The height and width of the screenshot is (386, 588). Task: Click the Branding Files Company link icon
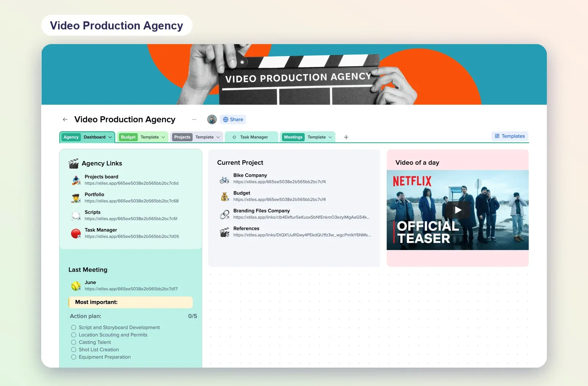(225, 214)
